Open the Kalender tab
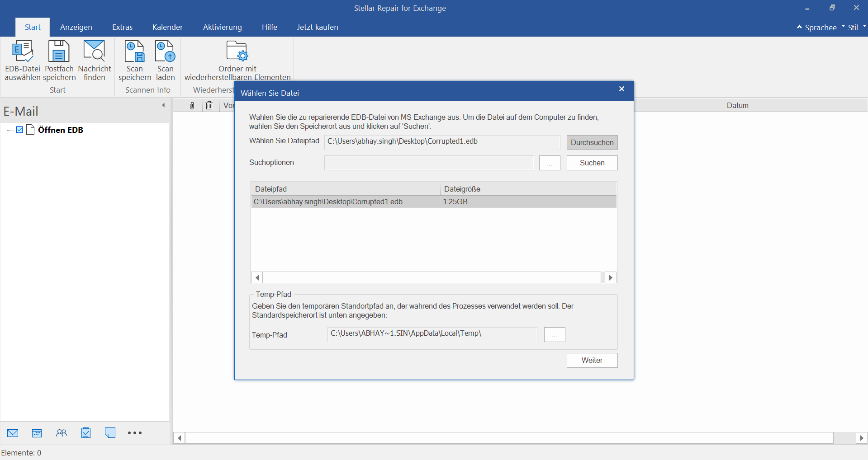The width and height of the screenshot is (868, 460). click(x=167, y=27)
